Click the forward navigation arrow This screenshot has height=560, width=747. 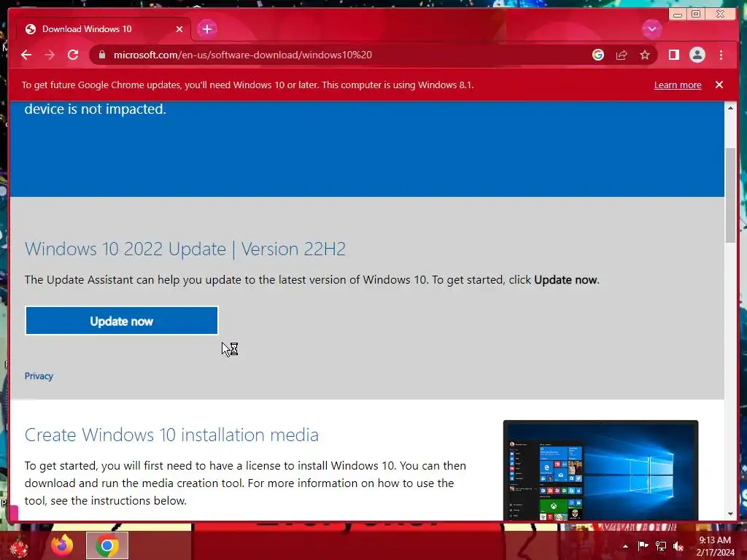(50, 55)
